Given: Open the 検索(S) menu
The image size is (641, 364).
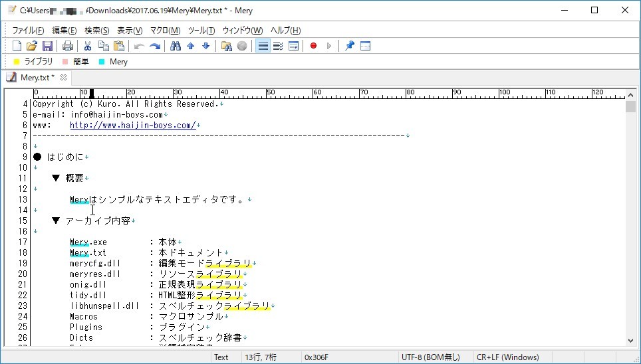Looking at the screenshot, I should (97, 31).
